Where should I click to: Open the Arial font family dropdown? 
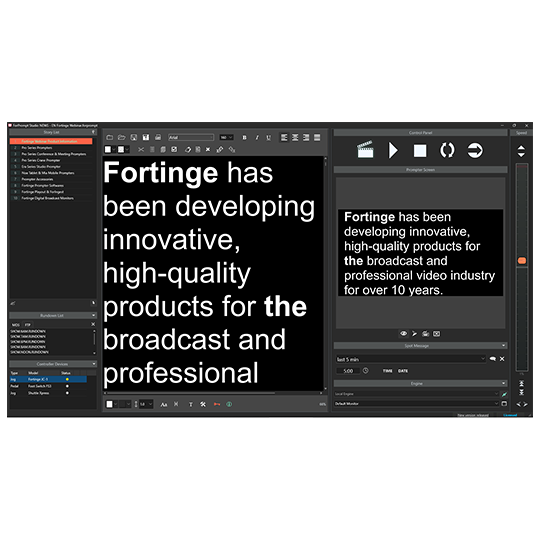191,137
